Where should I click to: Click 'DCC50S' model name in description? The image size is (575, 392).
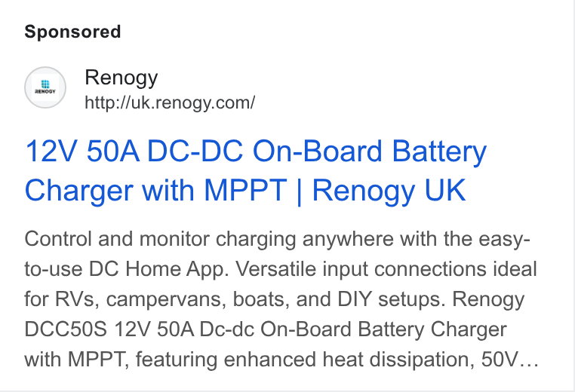66,329
